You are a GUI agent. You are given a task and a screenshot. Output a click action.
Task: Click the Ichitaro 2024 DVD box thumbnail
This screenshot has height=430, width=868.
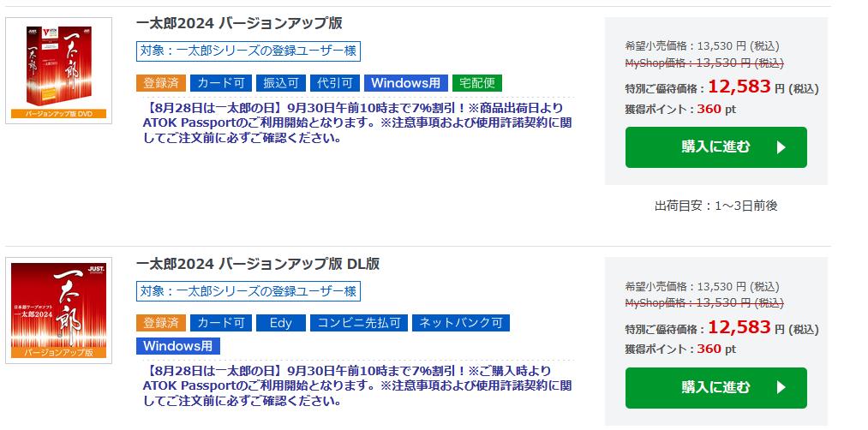[58, 70]
